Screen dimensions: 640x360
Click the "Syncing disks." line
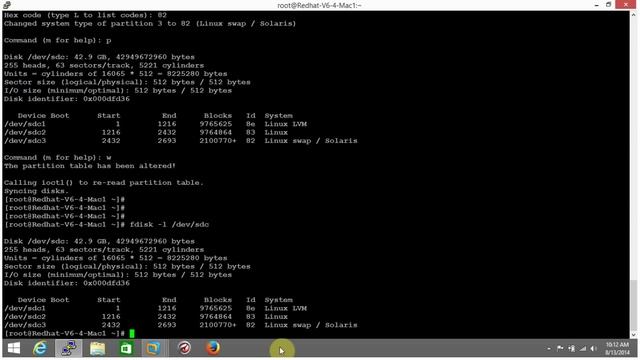(x=37, y=191)
